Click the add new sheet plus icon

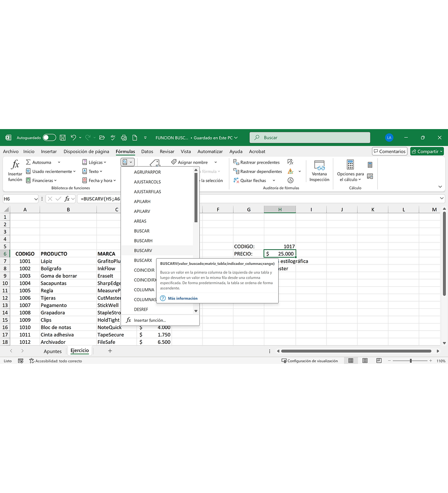pyautogui.click(x=110, y=351)
